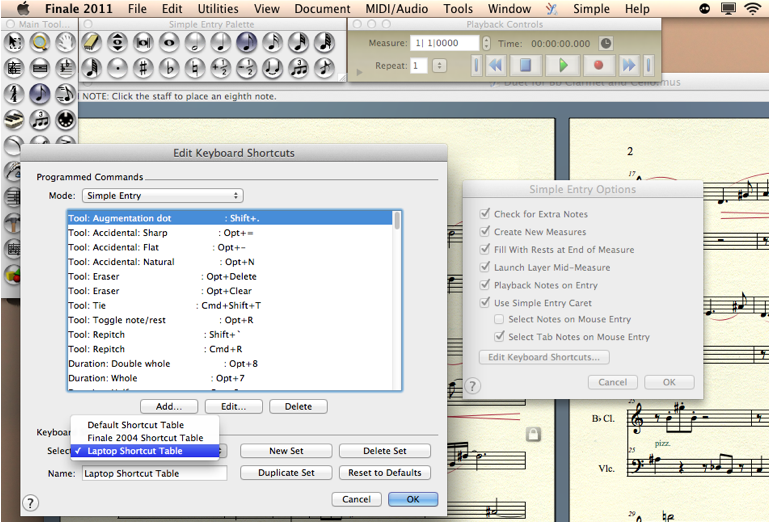Select the Zoom magnifier tool
The height and width of the screenshot is (522, 771).
click(40, 42)
